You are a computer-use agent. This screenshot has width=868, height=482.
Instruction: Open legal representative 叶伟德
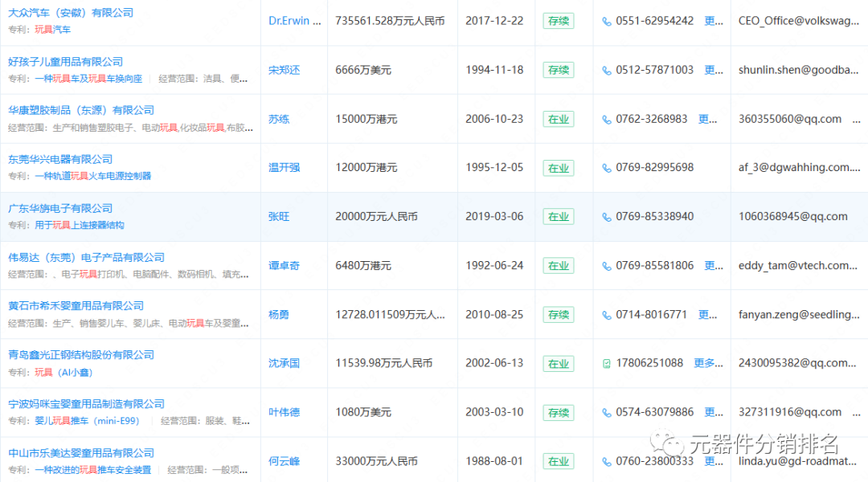pos(284,412)
